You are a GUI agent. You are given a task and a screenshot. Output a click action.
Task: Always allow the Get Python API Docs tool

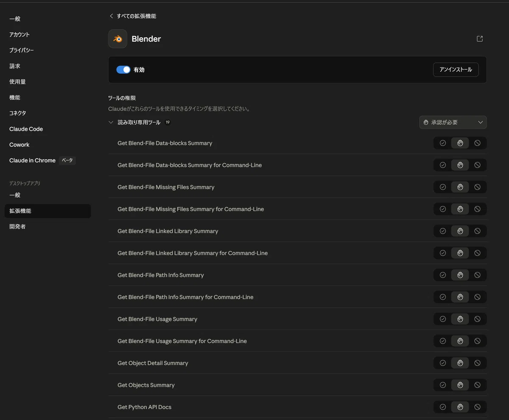point(443,407)
